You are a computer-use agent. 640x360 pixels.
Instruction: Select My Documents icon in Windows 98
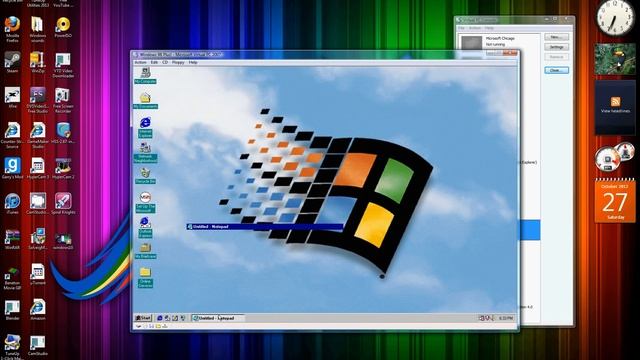tap(145, 101)
